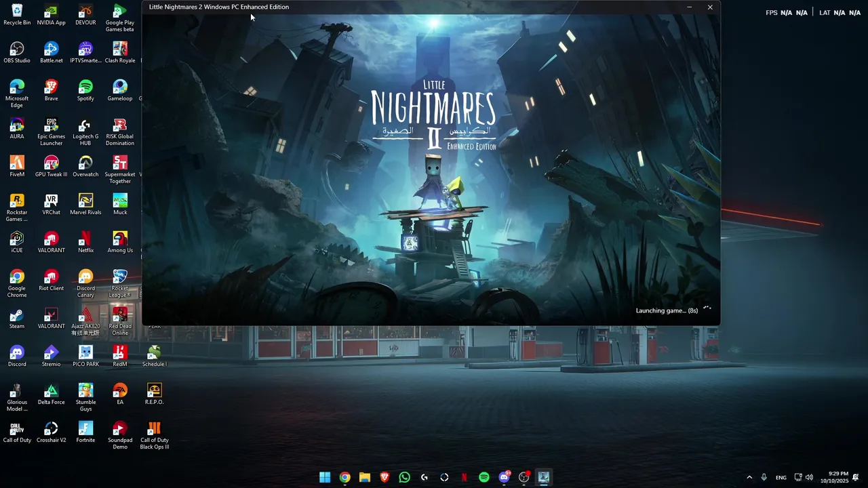Switch to WhatsApp on the taskbar
The height and width of the screenshot is (488, 868).
coord(405,477)
